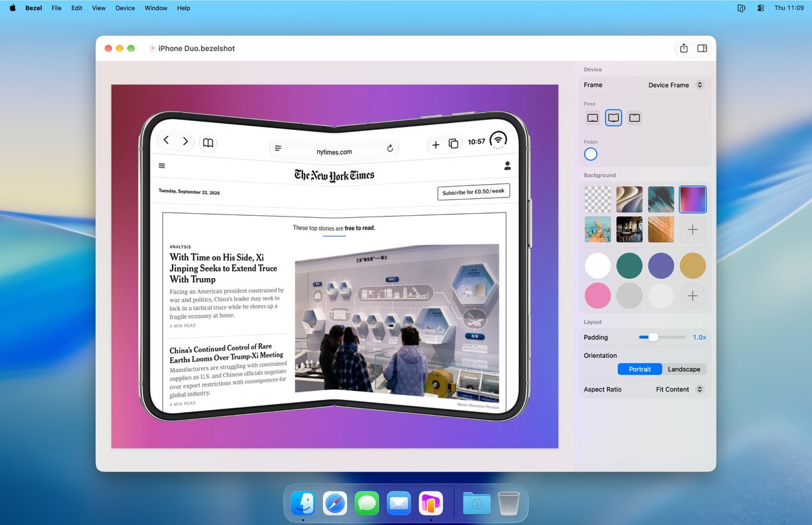Open the Frame Device Frame dropdown
The width and height of the screenshot is (812, 525).
[676, 85]
